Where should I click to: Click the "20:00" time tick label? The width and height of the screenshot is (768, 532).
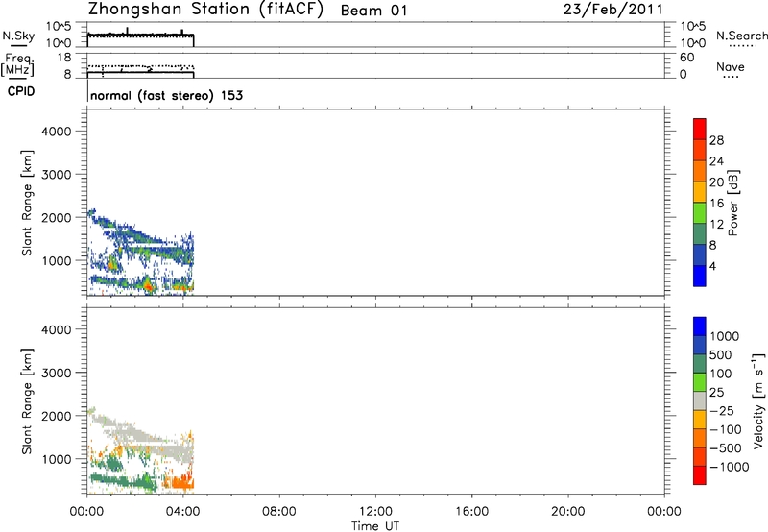pyautogui.click(x=567, y=512)
